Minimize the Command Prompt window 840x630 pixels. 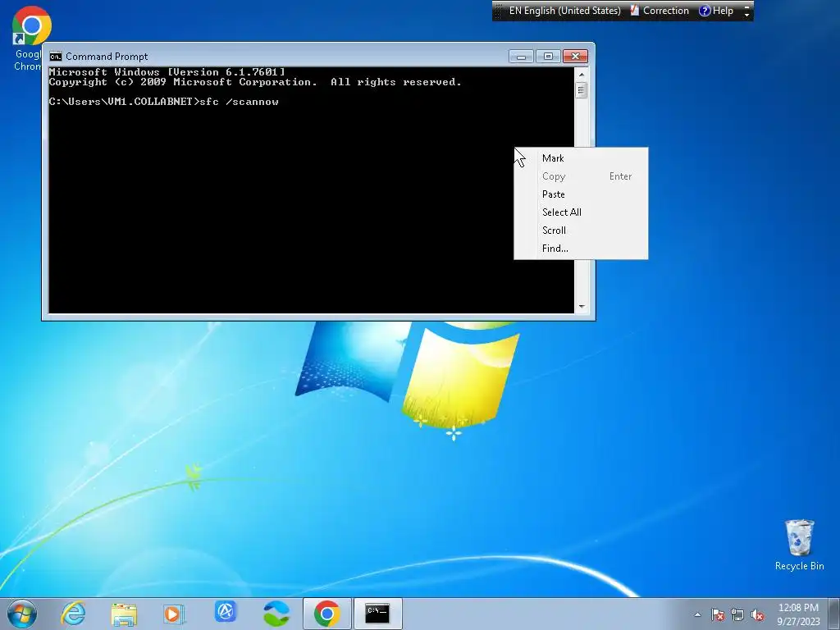tap(521, 57)
